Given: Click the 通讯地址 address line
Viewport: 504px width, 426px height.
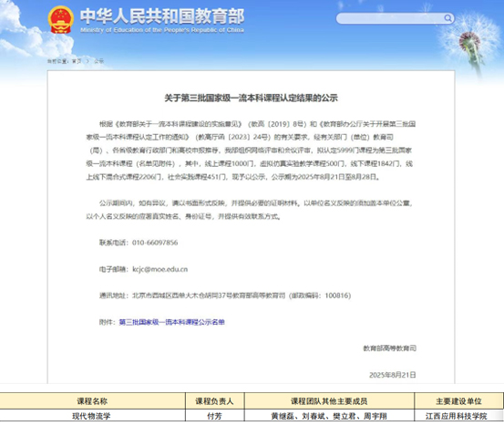Looking at the screenshot, I should [225, 296].
